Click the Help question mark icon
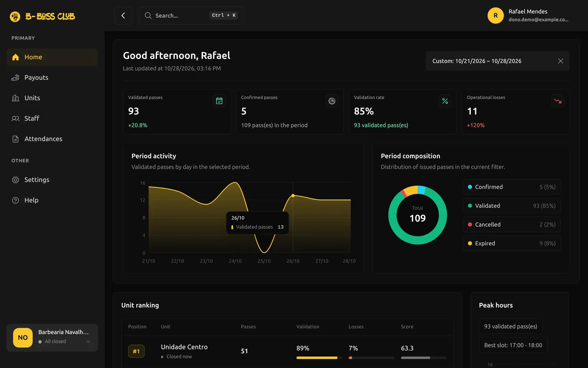The image size is (588, 368). pyautogui.click(x=15, y=200)
